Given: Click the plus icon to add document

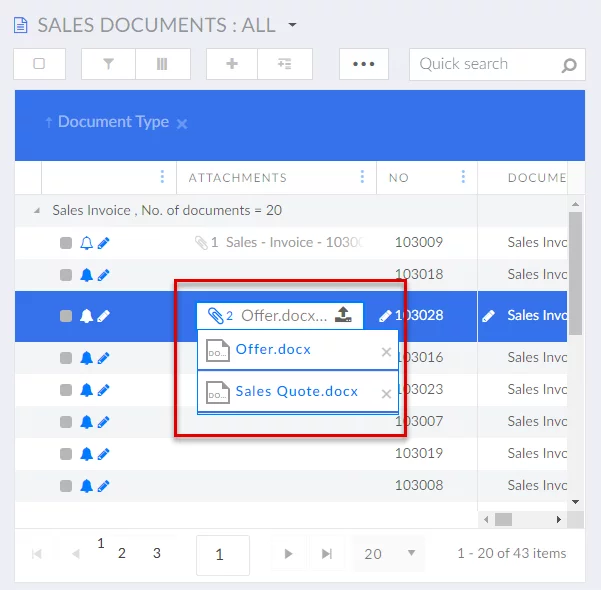Looking at the screenshot, I should (232, 64).
